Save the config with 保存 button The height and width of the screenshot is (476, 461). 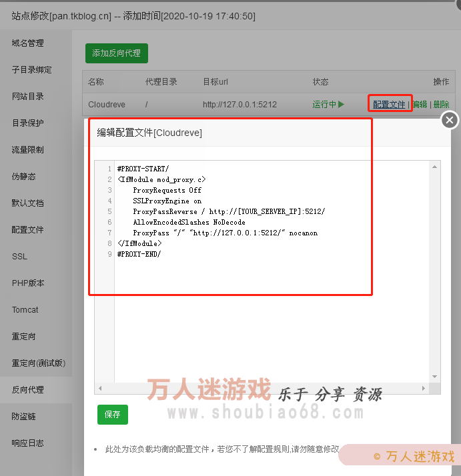point(113,415)
